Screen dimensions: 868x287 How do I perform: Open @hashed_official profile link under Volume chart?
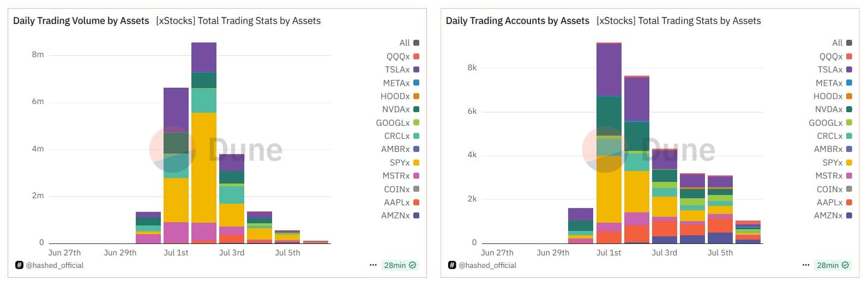tap(55, 265)
